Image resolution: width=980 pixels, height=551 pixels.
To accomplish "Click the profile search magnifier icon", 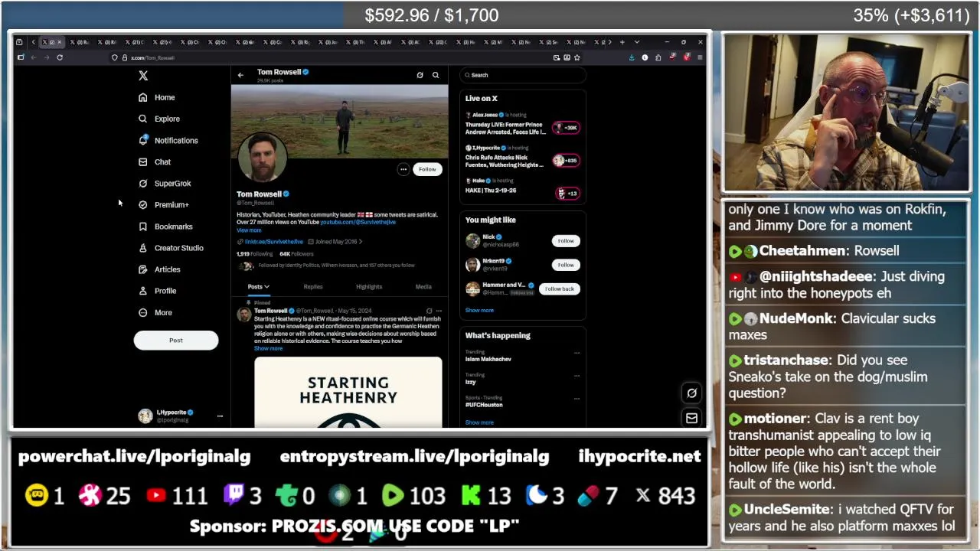I will (436, 75).
